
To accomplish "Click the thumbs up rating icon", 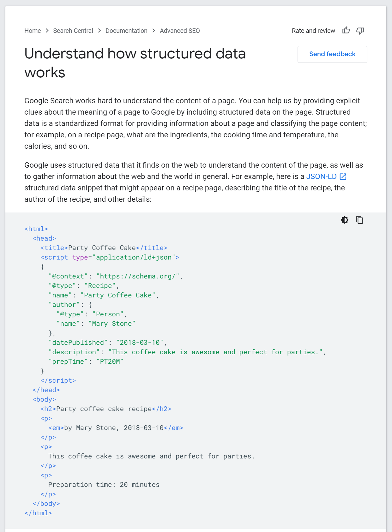I will [346, 30].
